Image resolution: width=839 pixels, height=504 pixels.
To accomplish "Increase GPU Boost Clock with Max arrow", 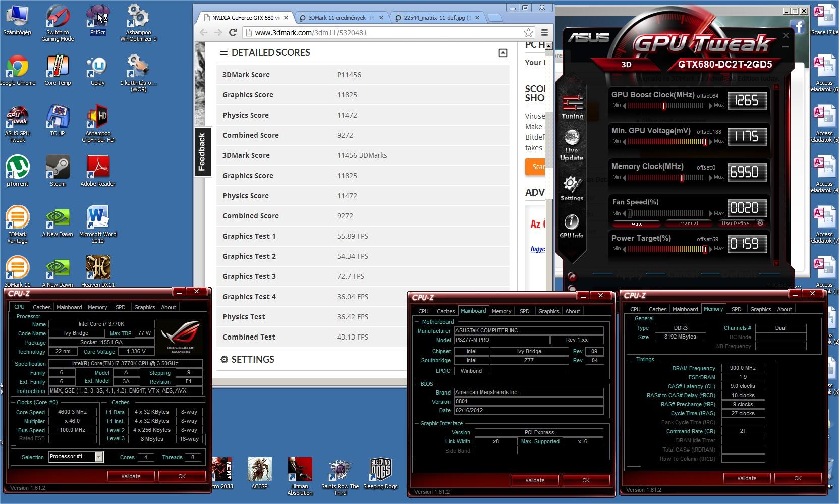I will click(711, 106).
